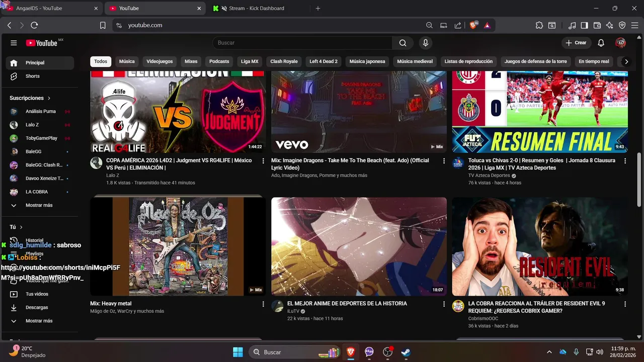Select the Videojuegos filter chip
644x362 pixels.
tap(159, 61)
